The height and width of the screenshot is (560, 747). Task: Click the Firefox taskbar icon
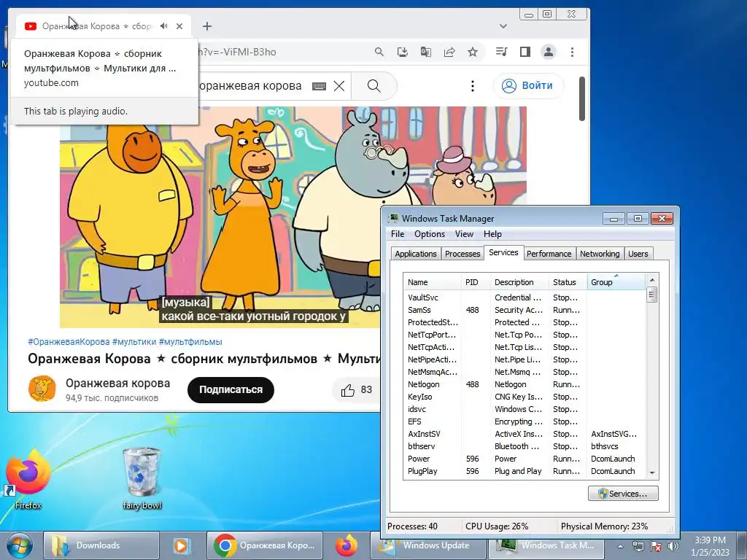pos(347,545)
